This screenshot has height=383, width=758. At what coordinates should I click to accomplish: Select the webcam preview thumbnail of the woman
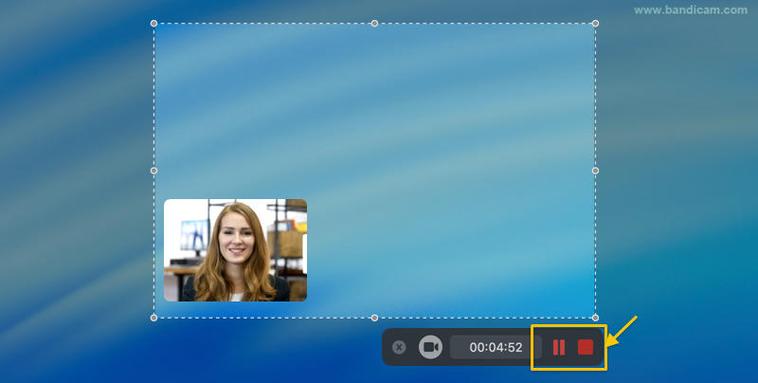[235, 250]
